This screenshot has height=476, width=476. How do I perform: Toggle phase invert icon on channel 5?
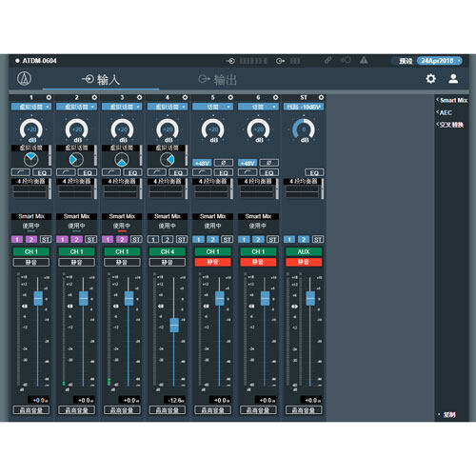(224, 163)
